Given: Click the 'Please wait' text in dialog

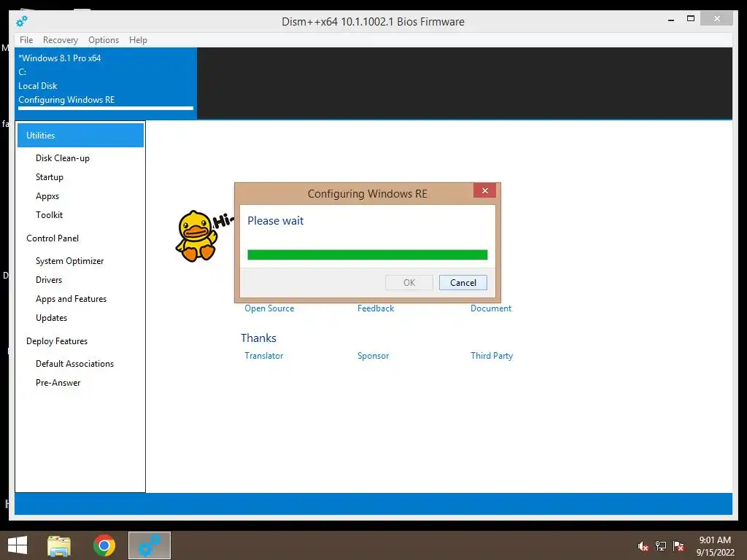Looking at the screenshot, I should pyautogui.click(x=275, y=220).
